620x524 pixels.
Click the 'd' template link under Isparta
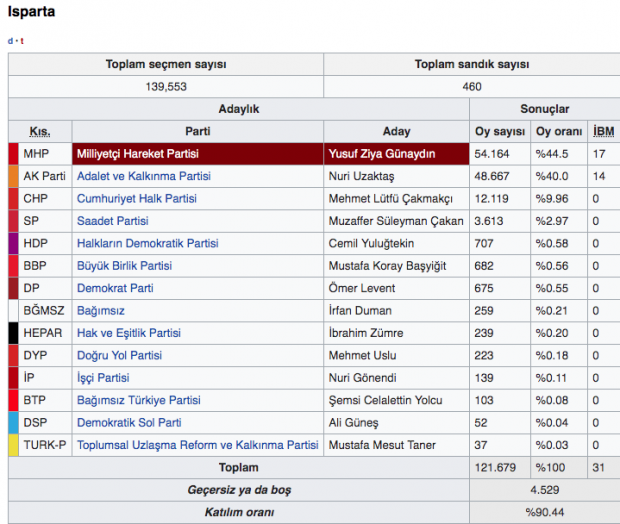[10, 41]
